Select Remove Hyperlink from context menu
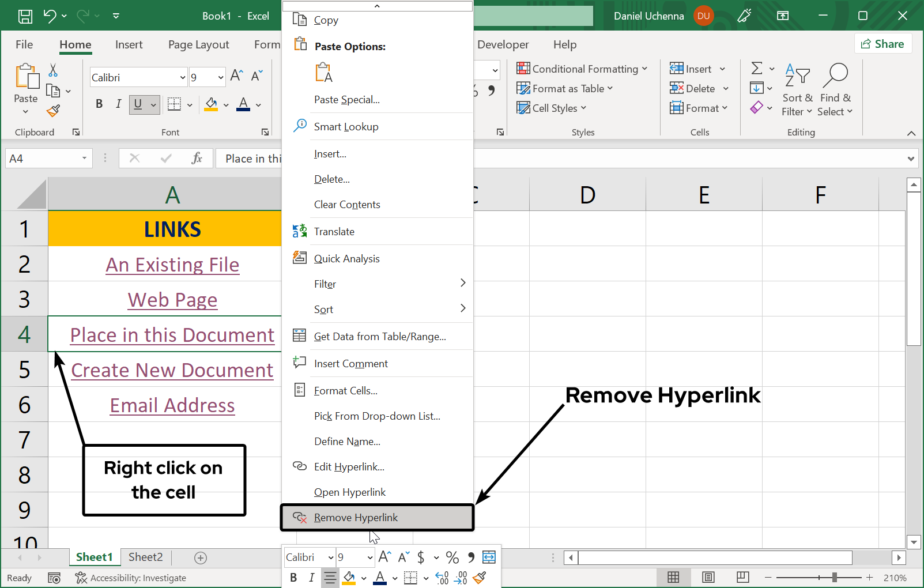This screenshot has width=924, height=588. [x=356, y=518]
